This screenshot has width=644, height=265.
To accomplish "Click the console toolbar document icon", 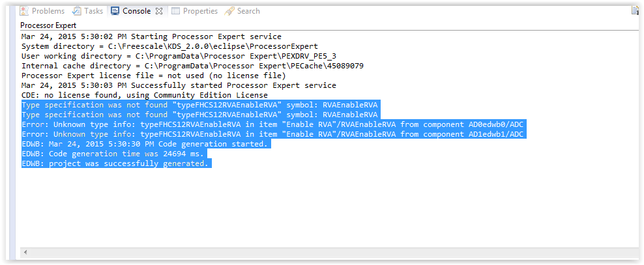I will (635, 10).
